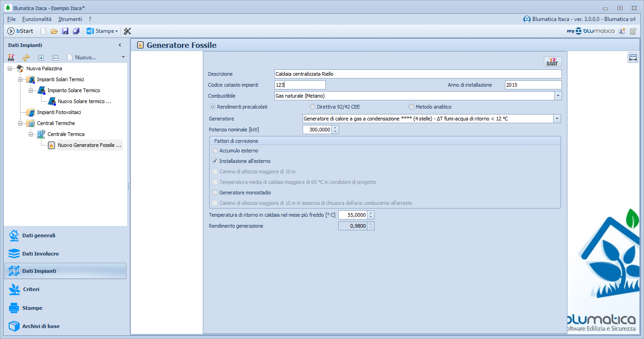Expand the Generatore type dropdown
Image resolution: width=644 pixels, height=339 pixels.
click(x=557, y=119)
